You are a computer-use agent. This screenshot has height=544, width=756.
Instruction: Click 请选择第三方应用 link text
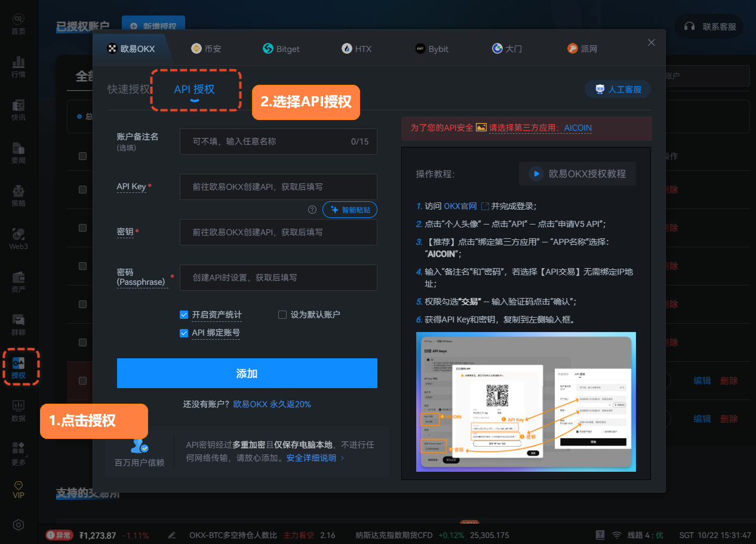tap(525, 128)
